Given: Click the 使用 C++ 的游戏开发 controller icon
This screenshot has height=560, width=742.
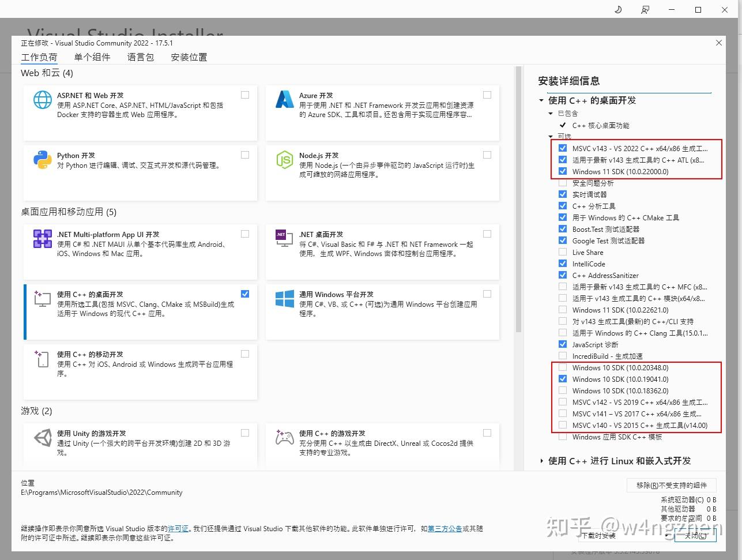Looking at the screenshot, I should click(x=284, y=438).
